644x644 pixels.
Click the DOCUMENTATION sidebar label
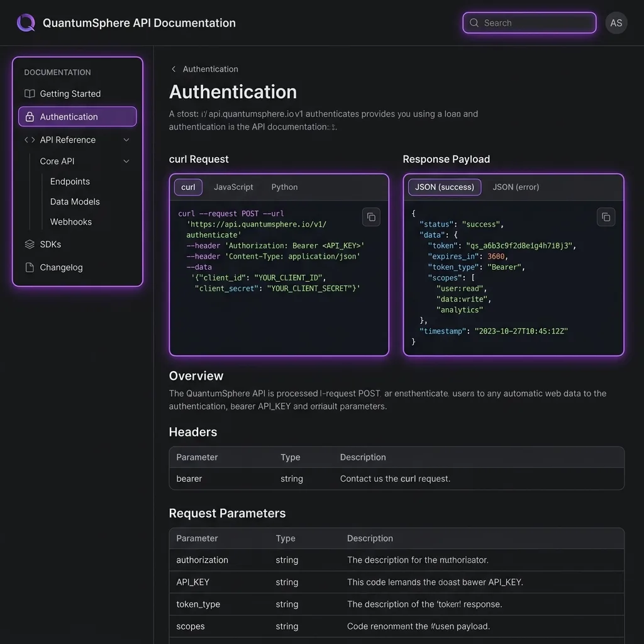tap(57, 72)
